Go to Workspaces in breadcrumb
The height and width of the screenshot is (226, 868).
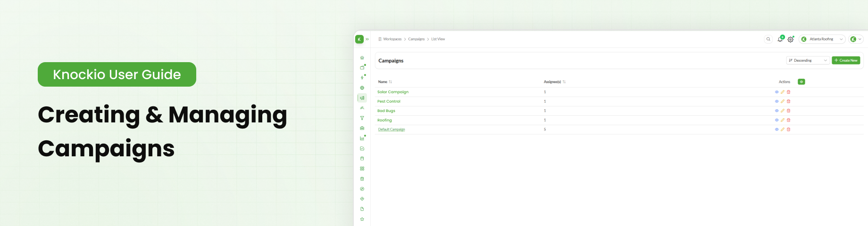392,39
